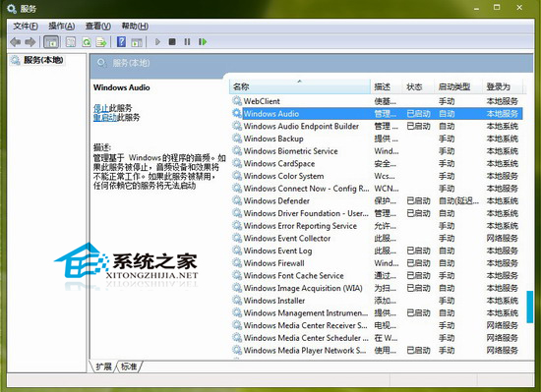Click gear icon of Windows Audio Endpoint Builder

(237, 126)
